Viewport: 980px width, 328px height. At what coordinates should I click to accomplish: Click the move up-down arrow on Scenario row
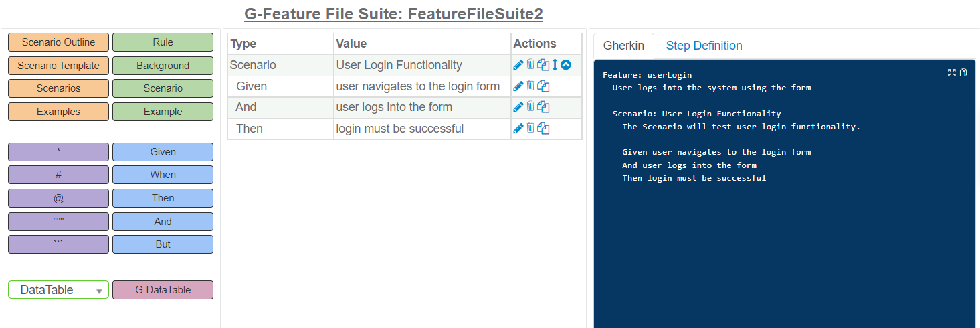[x=555, y=65]
